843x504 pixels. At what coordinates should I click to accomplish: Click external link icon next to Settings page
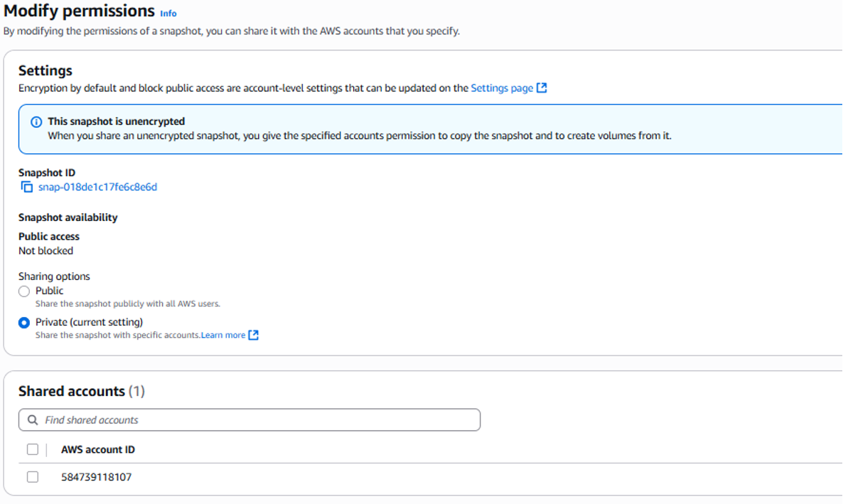point(542,88)
